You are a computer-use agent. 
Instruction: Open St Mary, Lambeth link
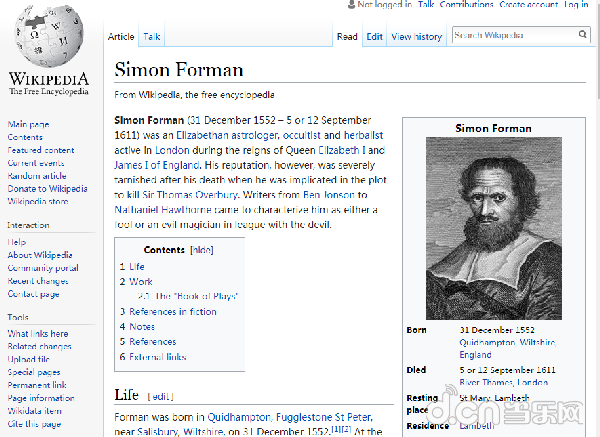(494, 398)
